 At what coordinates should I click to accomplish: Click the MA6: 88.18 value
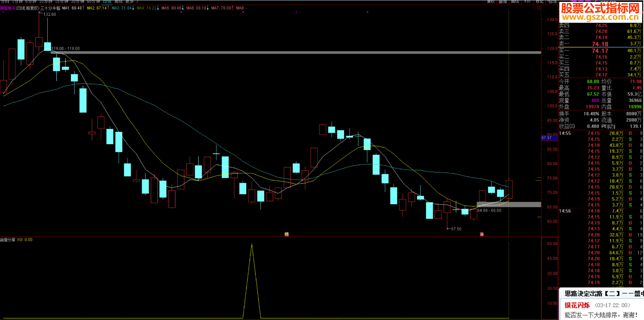pos(196,8)
